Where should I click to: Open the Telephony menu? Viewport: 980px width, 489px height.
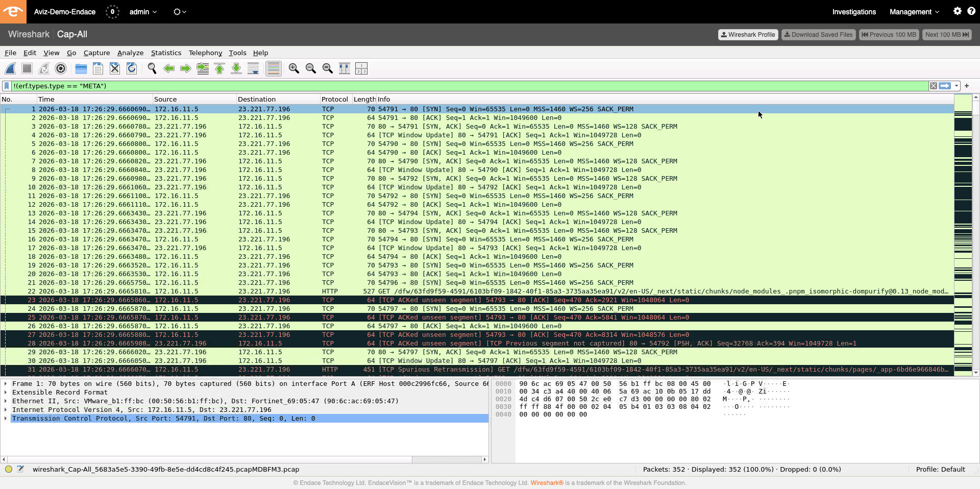(205, 53)
